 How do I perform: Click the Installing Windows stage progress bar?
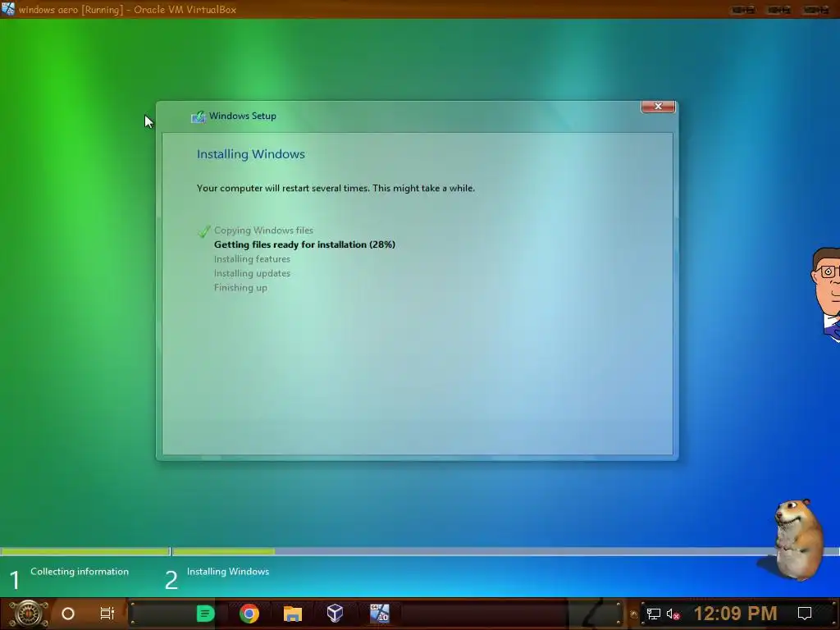point(505,551)
